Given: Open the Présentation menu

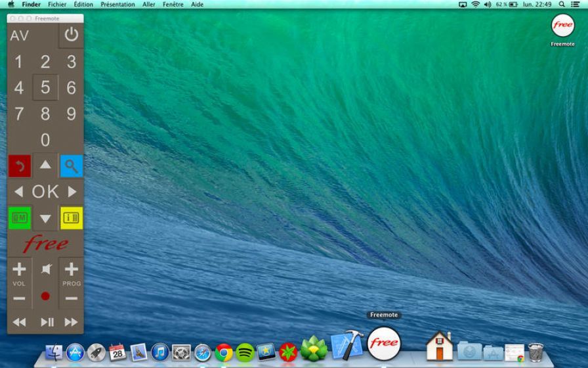Looking at the screenshot, I should 117,4.
